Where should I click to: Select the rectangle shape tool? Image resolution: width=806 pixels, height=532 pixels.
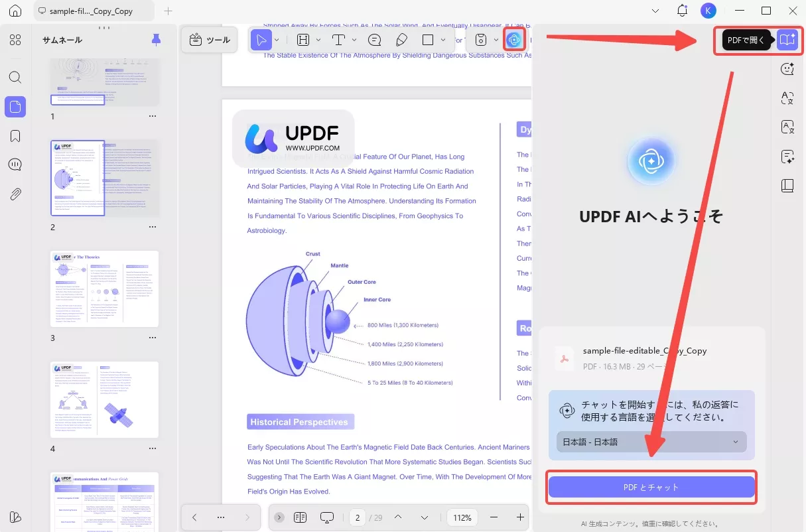click(x=428, y=40)
